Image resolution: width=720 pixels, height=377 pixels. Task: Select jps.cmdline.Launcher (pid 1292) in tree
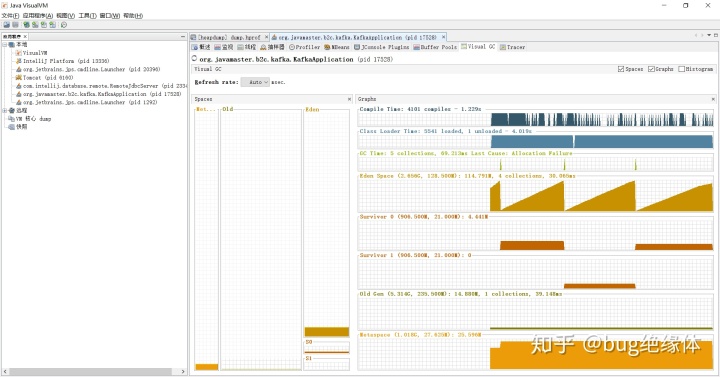coord(86,102)
